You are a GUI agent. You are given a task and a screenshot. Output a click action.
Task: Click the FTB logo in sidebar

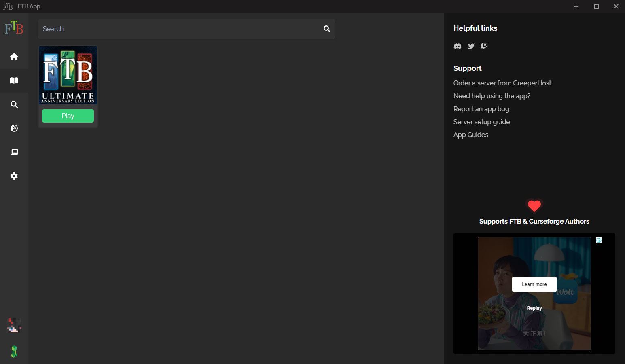click(14, 28)
